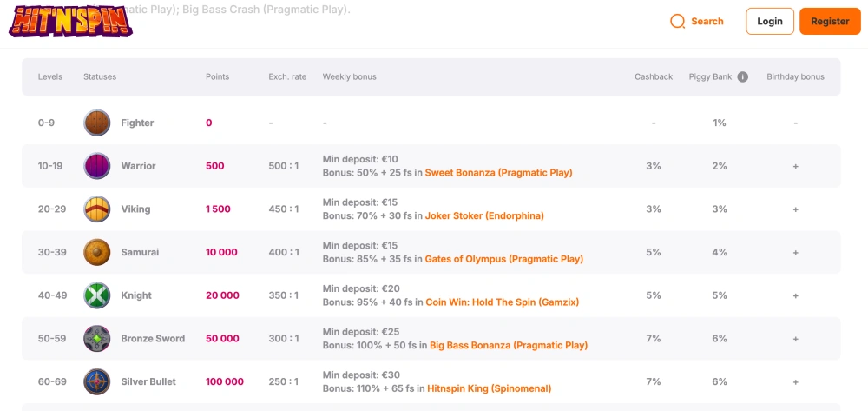Click the Fighter shield badge
The height and width of the screenshot is (411, 868).
point(97,123)
